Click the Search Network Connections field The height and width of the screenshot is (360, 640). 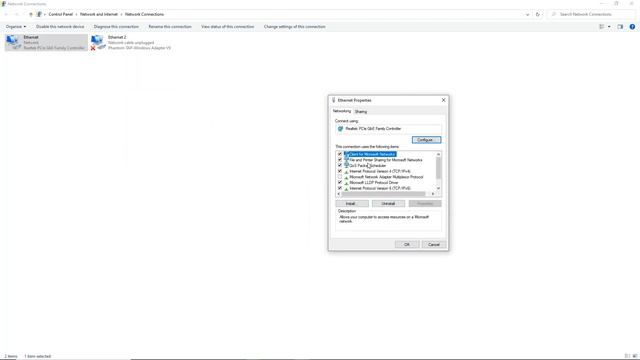[591, 14]
